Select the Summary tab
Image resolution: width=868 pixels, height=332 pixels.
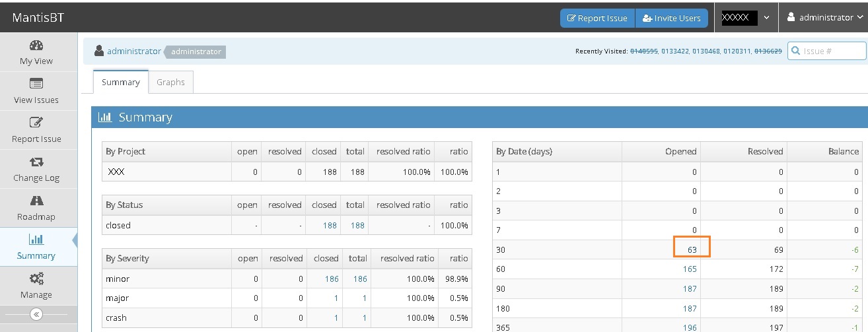[120, 82]
